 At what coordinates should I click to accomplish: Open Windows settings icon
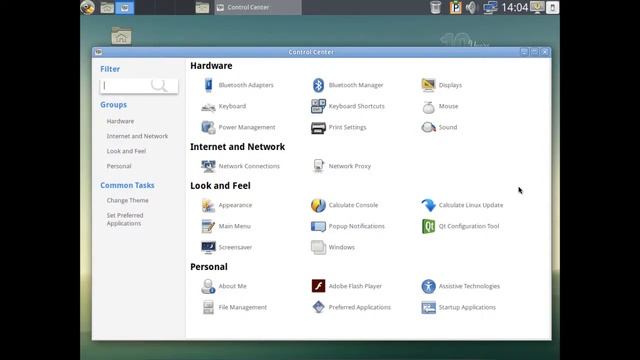coord(318,247)
